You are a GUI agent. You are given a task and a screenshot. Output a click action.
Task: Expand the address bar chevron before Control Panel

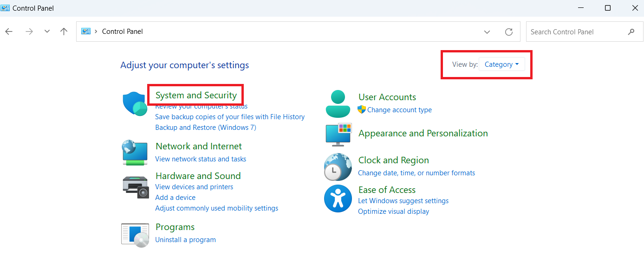click(x=96, y=32)
